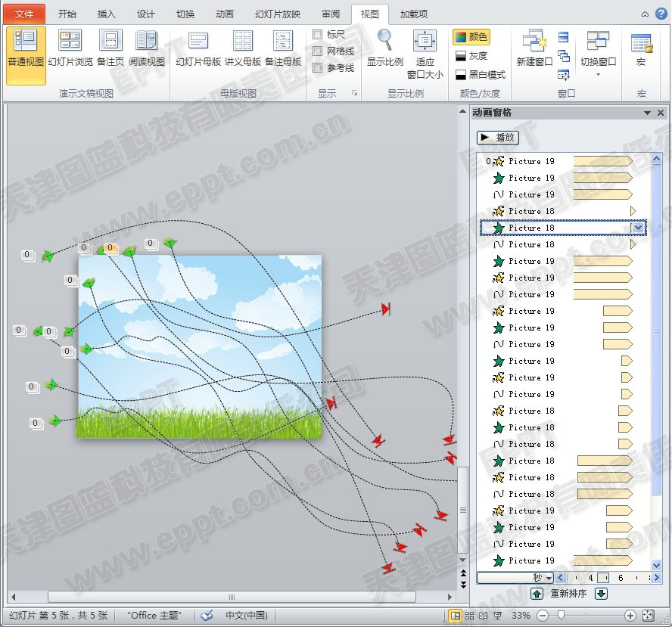Open PowerPoint help question mark
The height and width of the screenshot is (627, 672).
pyautogui.click(x=661, y=14)
